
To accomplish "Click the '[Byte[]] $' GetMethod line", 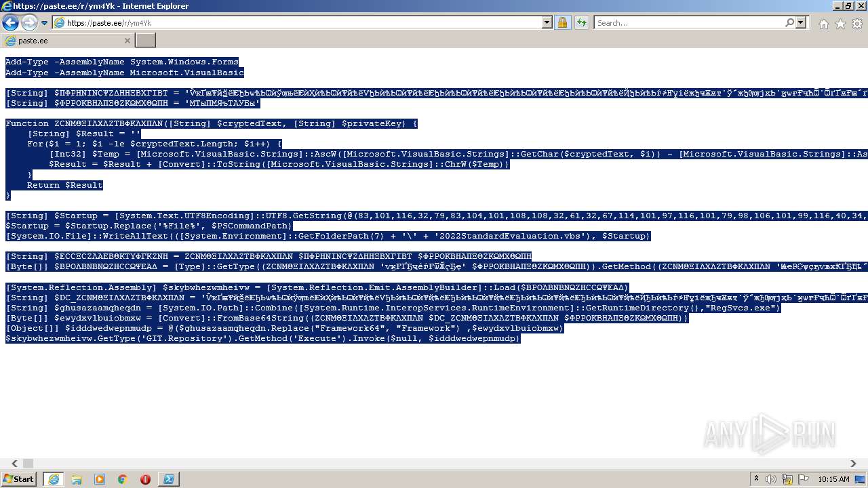I will [437, 266].
